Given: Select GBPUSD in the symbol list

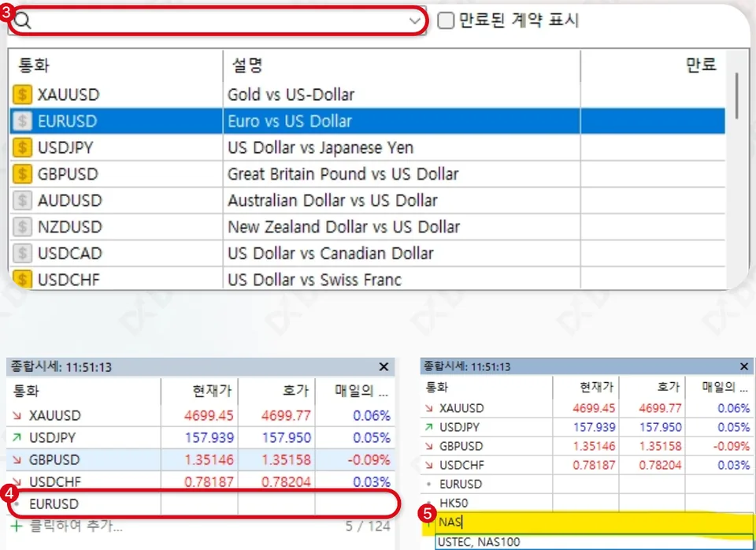Looking at the screenshot, I should [368, 174].
